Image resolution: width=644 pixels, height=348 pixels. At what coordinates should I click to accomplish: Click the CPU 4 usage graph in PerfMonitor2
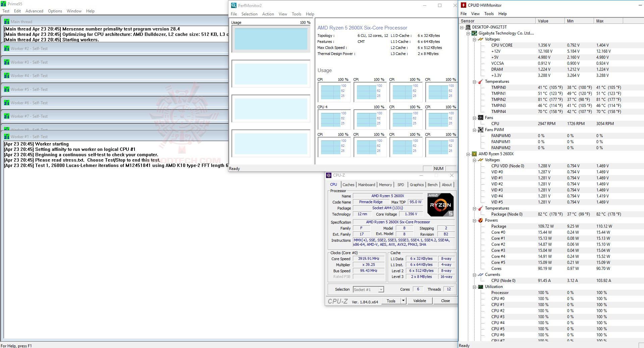click(334, 119)
